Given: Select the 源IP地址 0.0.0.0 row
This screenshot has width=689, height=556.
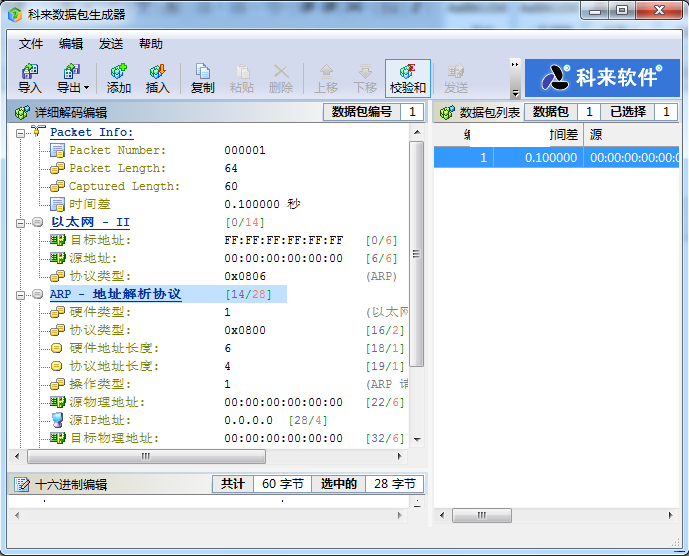Looking at the screenshot, I should 248,420.
